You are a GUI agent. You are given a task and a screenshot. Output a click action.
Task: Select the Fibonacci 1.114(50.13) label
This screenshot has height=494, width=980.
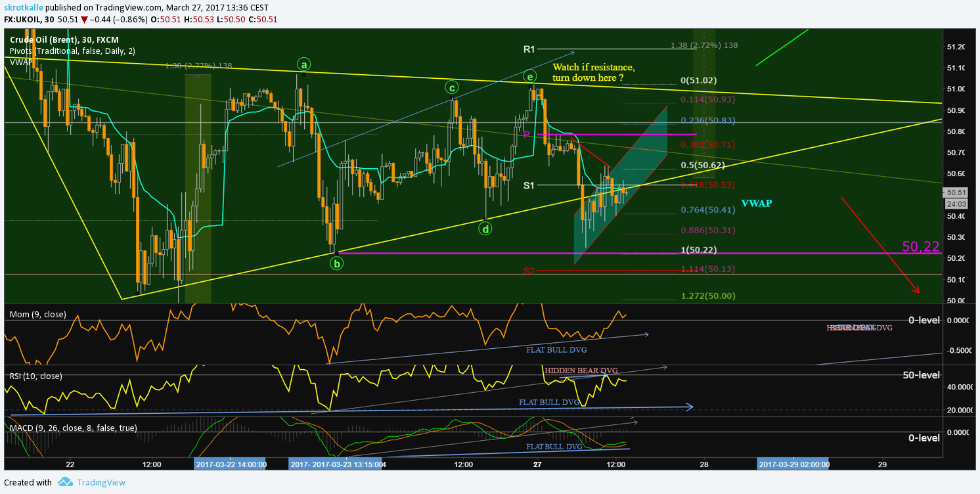coord(707,269)
